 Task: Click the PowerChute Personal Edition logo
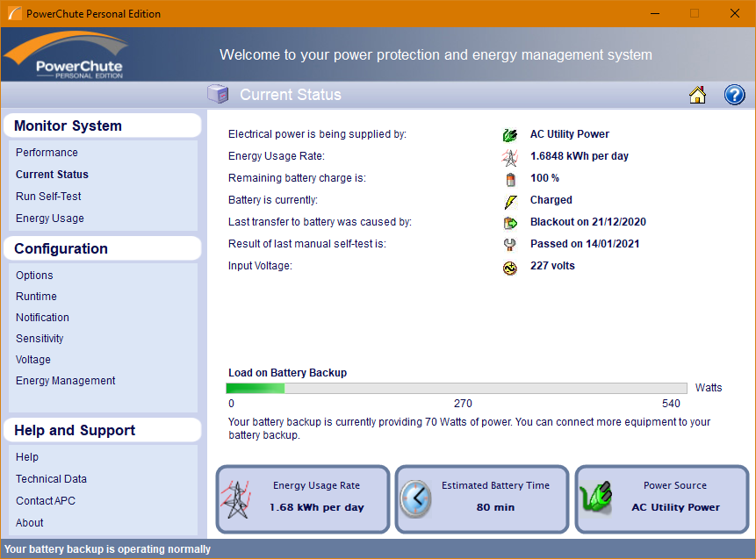coord(66,54)
